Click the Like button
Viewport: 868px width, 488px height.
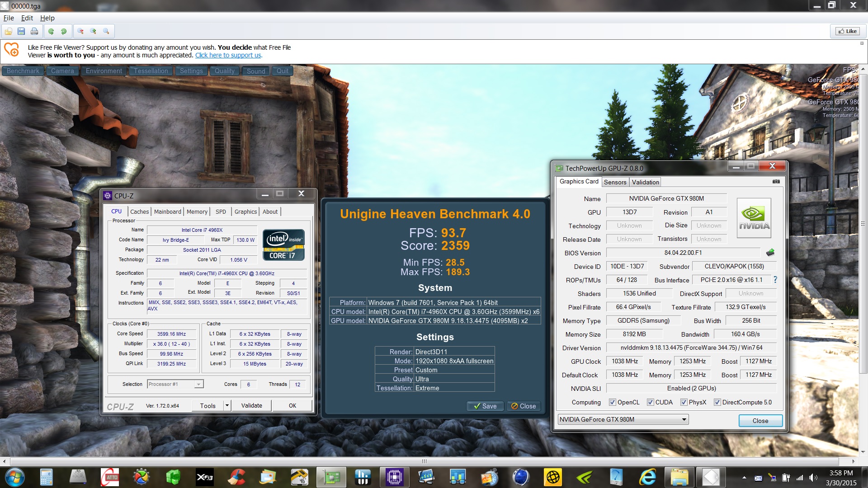[x=848, y=31]
